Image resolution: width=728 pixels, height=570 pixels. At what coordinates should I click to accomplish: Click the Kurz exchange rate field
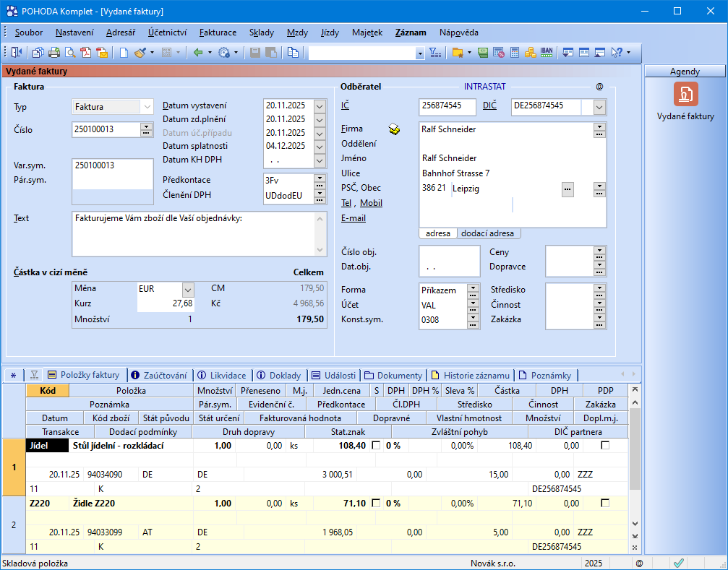click(166, 304)
